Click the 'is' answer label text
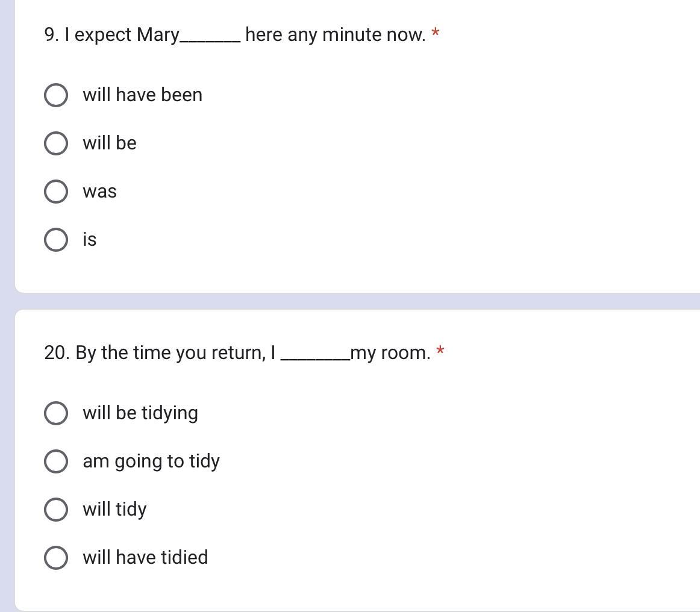 89,239
